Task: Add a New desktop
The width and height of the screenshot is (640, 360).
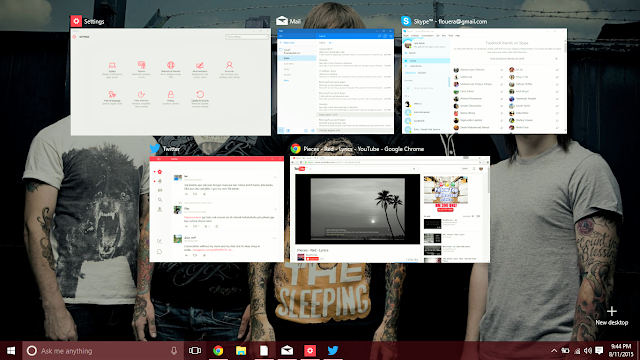Action: click(x=611, y=316)
